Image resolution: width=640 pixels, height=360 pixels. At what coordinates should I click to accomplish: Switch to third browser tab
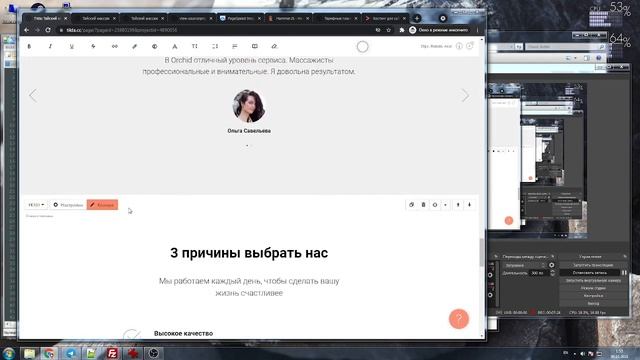click(x=144, y=18)
